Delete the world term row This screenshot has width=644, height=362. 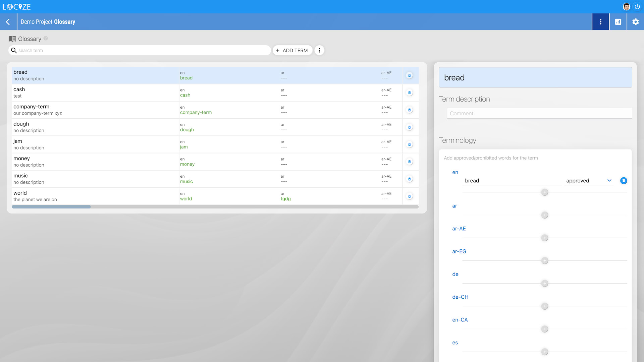409,196
